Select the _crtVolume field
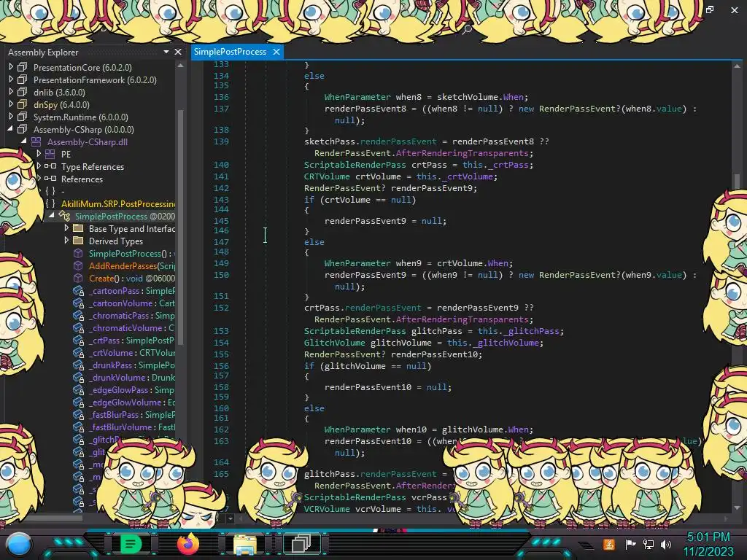 (131, 352)
